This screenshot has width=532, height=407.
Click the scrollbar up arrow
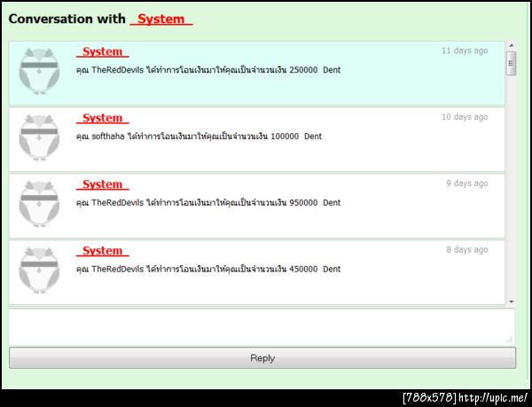512,46
